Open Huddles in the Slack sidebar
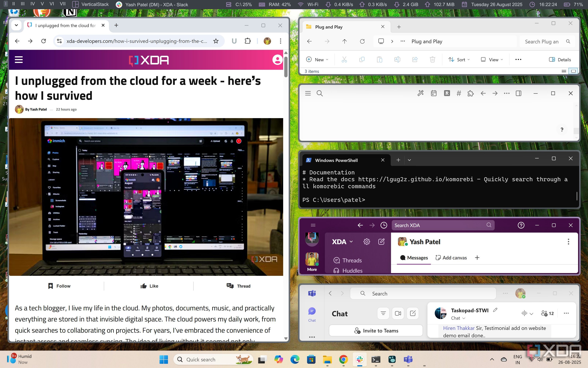This screenshot has width=588, height=368. coord(348,271)
